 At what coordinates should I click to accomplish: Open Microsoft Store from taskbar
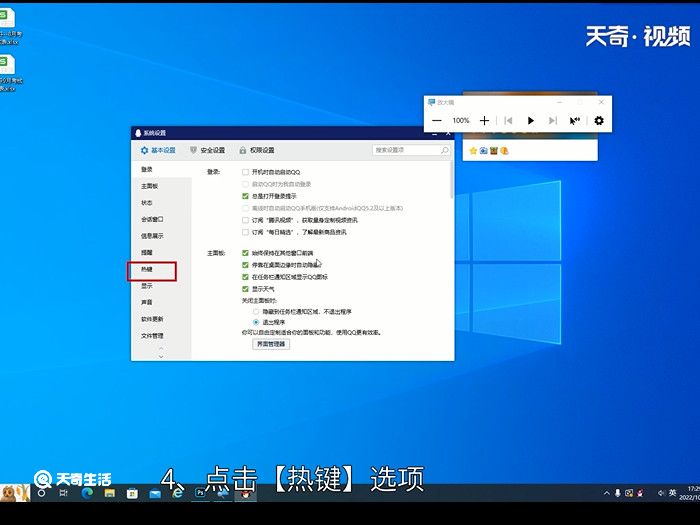coord(132,493)
